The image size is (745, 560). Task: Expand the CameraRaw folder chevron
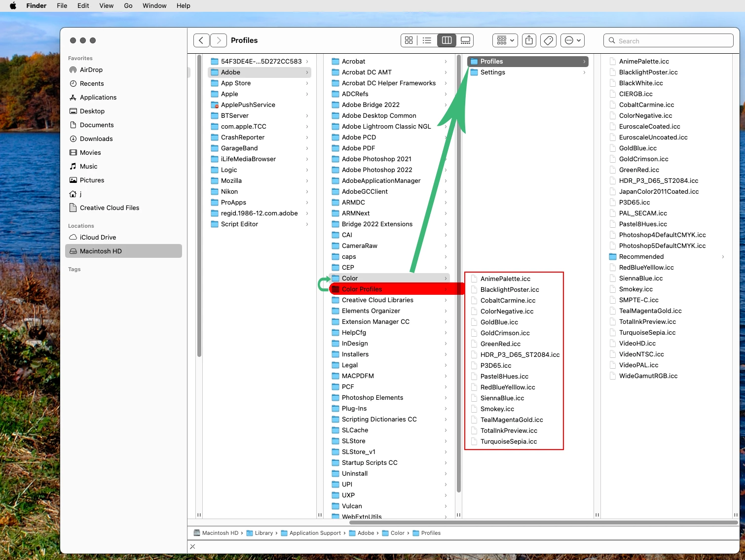446,246
